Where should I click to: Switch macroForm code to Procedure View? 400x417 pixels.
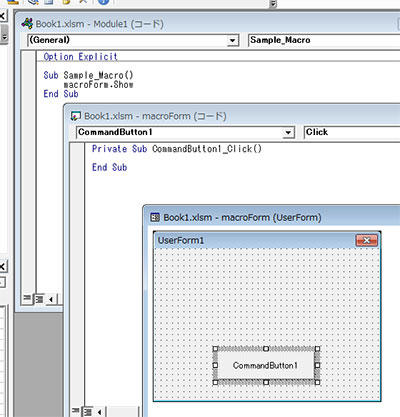76,411
